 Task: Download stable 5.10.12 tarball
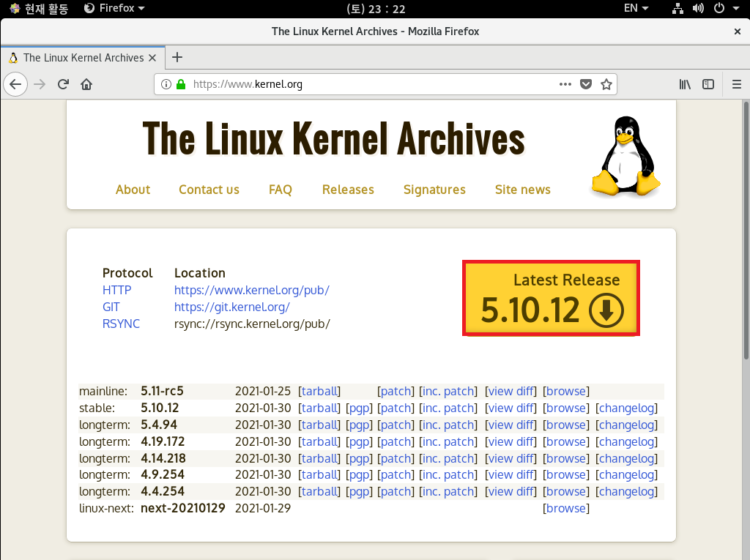[319, 408]
